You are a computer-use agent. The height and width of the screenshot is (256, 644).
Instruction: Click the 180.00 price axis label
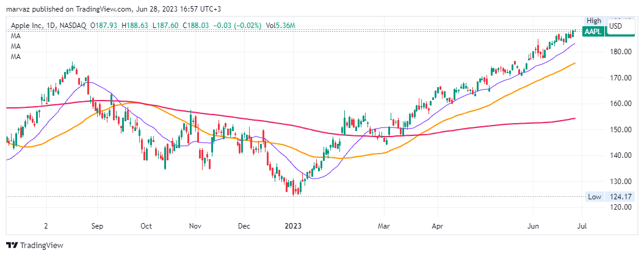620,52
